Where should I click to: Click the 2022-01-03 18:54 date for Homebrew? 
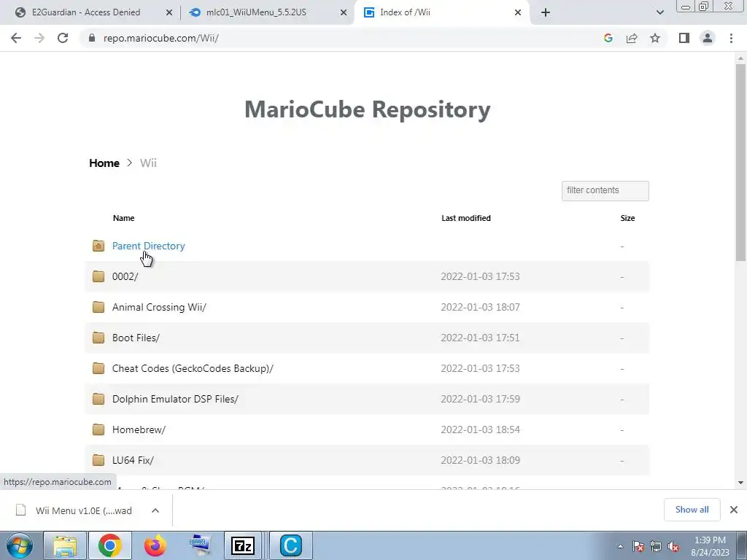click(x=480, y=429)
